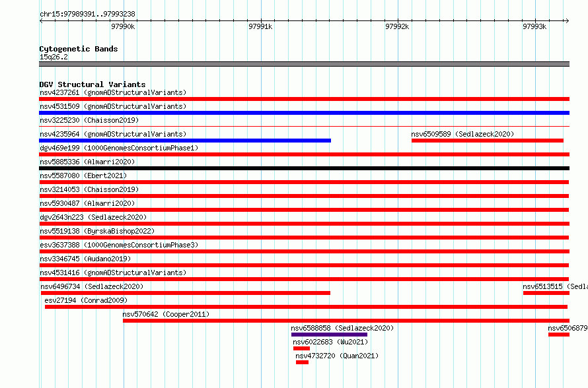Select the red bar under nsv570642
Image resolution: width=588 pixels, height=388 pixels.
346,321
